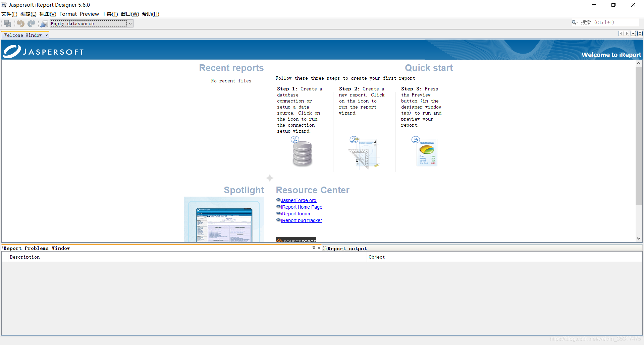Image resolution: width=644 pixels, height=345 pixels.
Task: Click the Jaspersoft logo in banner
Action: coord(43,51)
